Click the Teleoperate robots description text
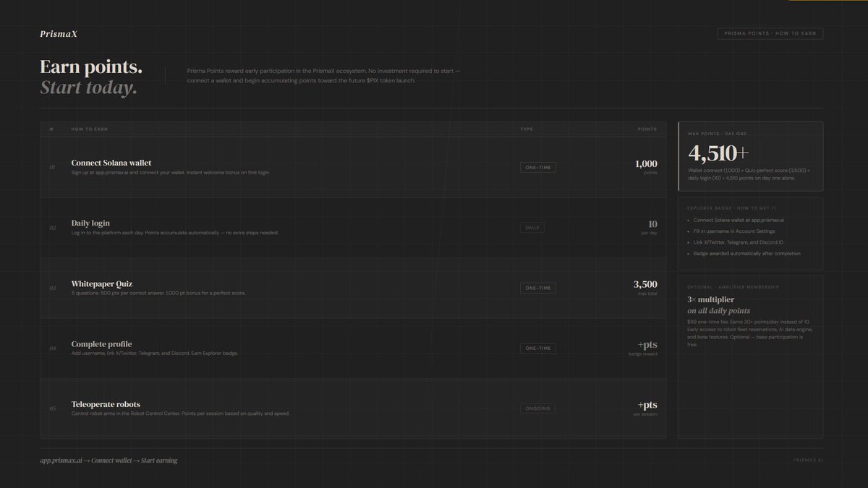 tap(181, 414)
